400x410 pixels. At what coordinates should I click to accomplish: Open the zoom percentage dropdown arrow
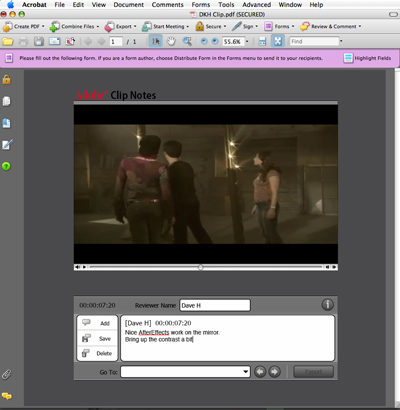(x=247, y=41)
